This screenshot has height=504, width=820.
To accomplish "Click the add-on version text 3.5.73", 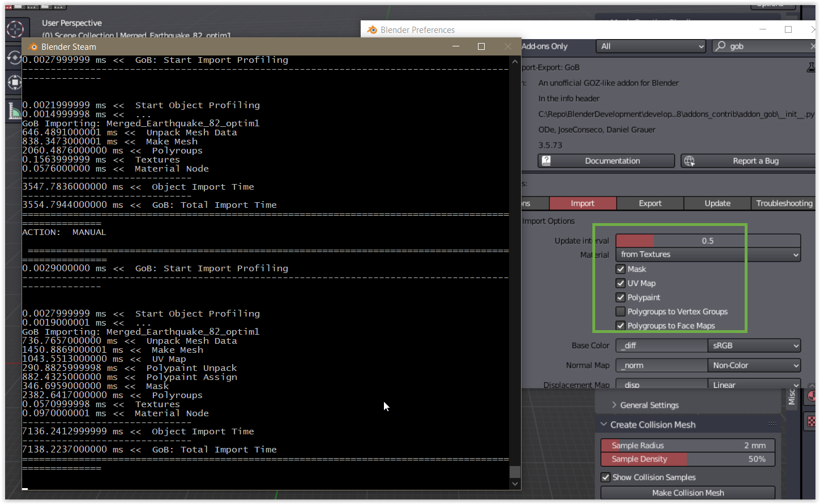I will 550,145.
